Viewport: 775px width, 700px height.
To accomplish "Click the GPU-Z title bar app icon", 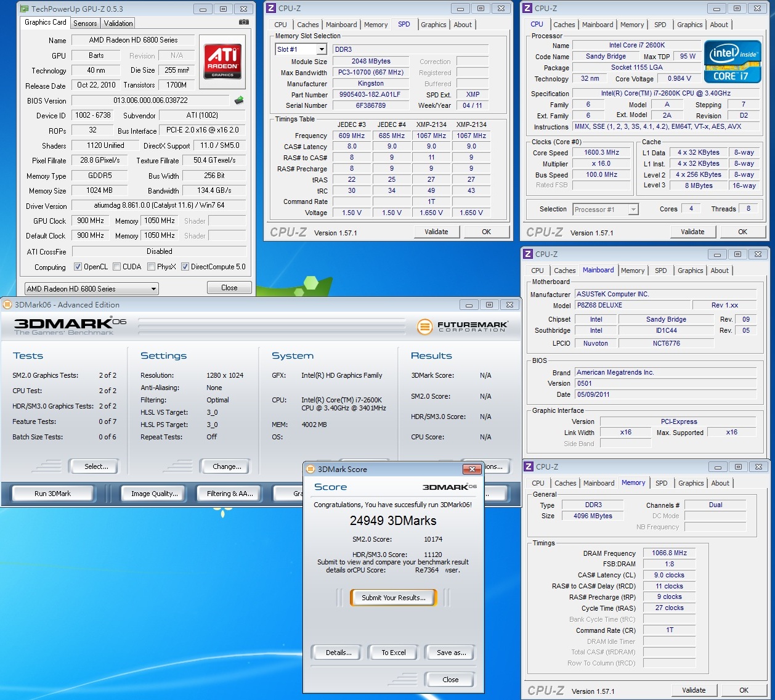I will click(24, 9).
